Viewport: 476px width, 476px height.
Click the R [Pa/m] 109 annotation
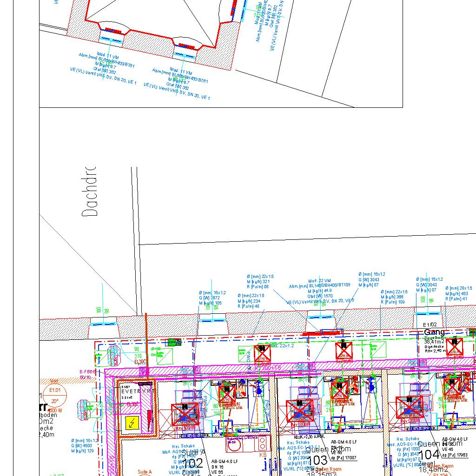point(393,302)
